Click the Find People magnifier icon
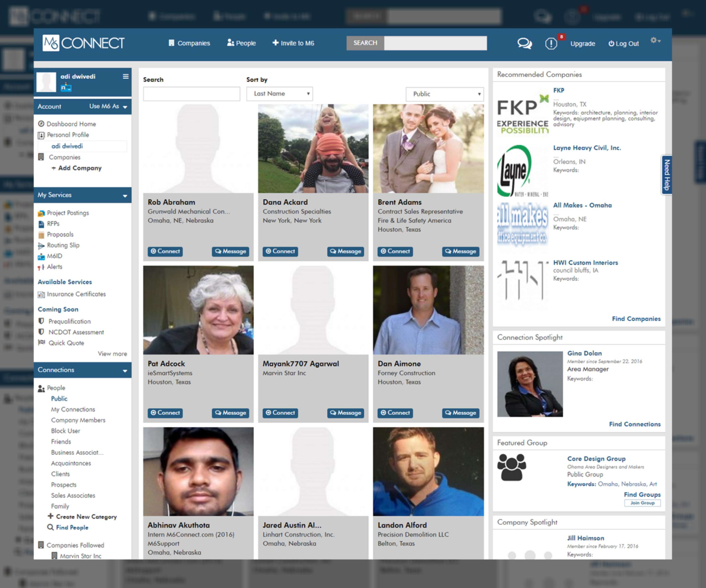Screen dimensions: 706x588 [x=50, y=527]
